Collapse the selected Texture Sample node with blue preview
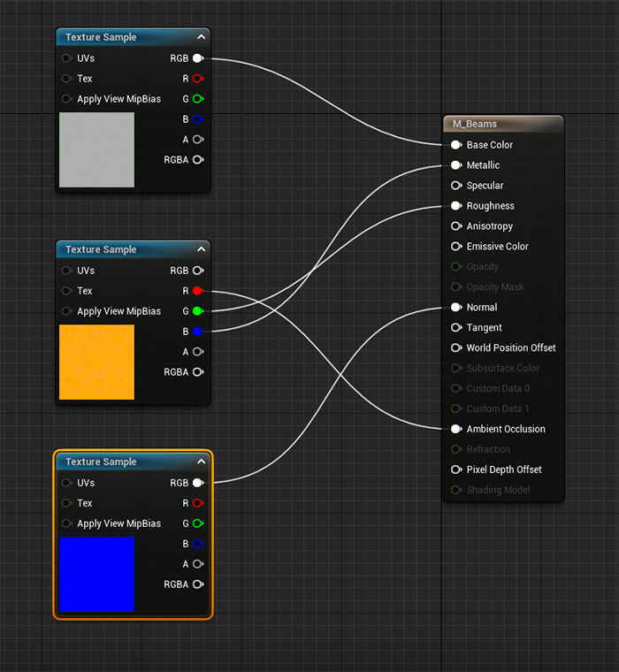619x672 pixels. coord(201,462)
